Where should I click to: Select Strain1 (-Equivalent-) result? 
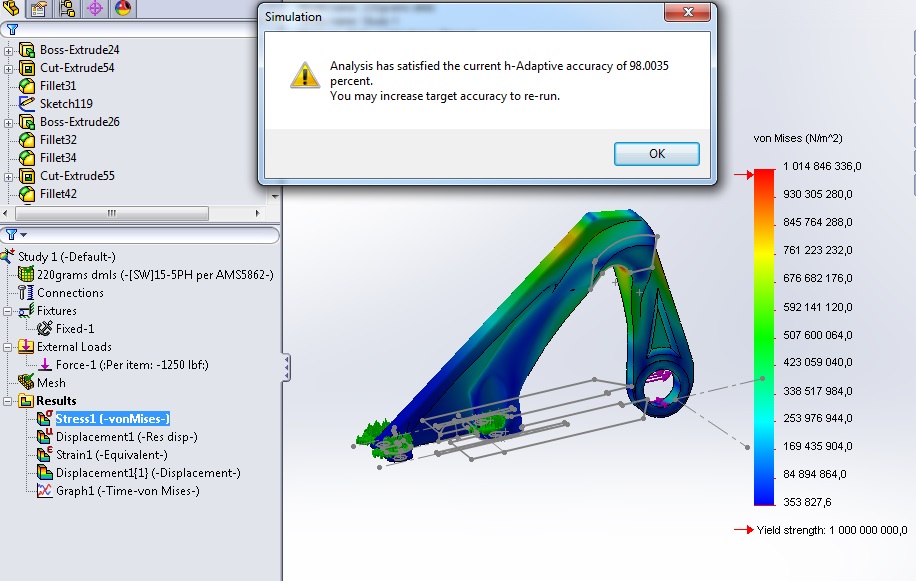[112, 455]
